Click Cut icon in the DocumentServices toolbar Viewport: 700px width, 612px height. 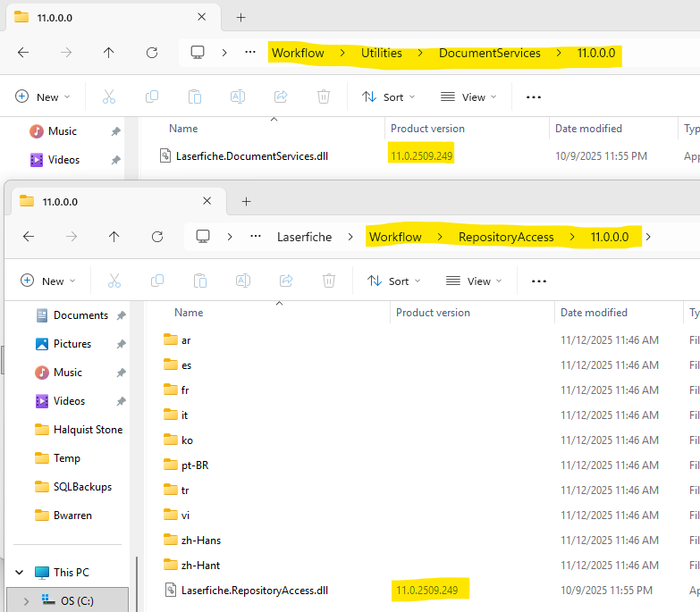(109, 96)
